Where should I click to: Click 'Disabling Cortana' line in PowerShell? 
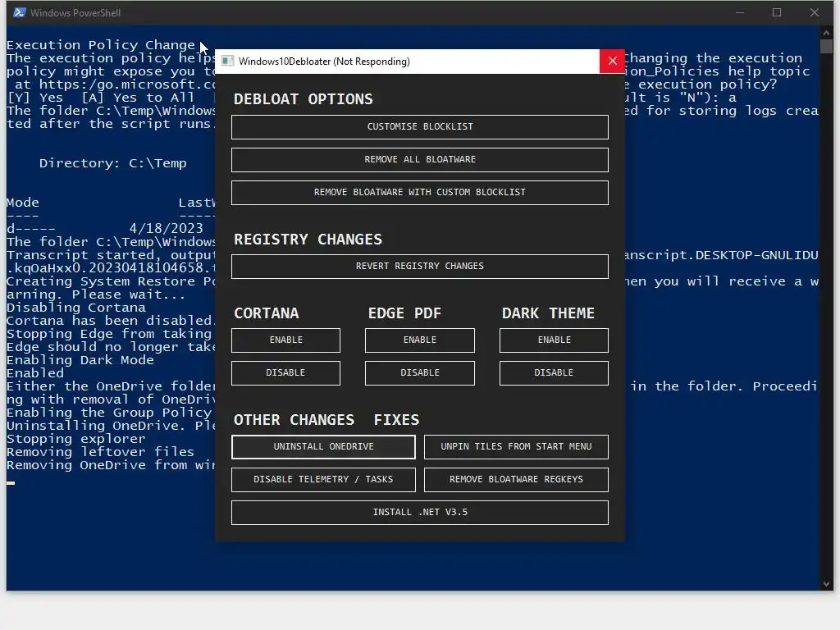pos(76,308)
